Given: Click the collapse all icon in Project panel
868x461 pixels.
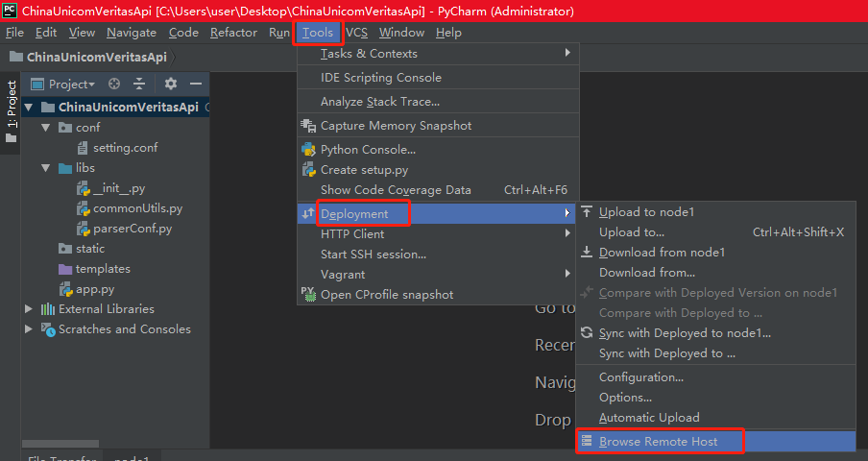Looking at the screenshot, I should [139, 85].
